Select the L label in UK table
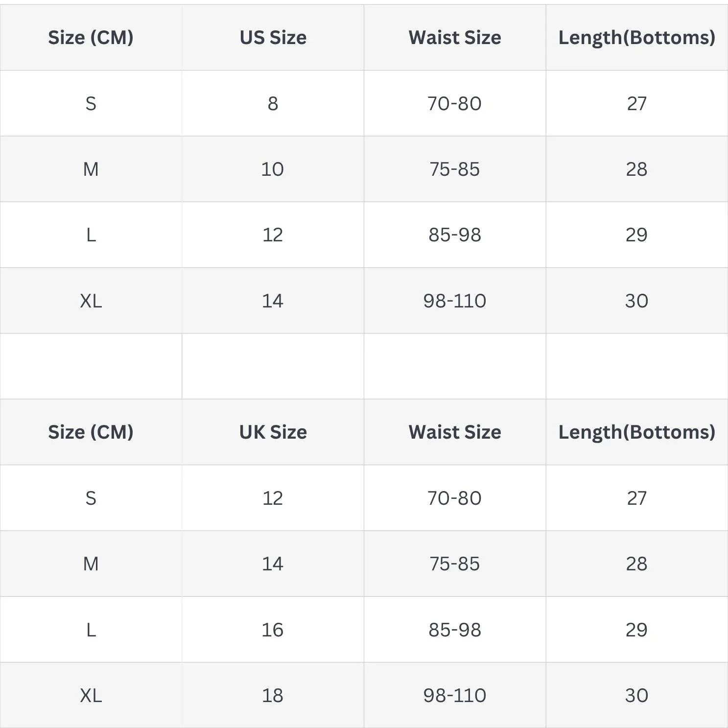The width and height of the screenshot is (728, 728). pyautogui.click(x=91, y=630)
